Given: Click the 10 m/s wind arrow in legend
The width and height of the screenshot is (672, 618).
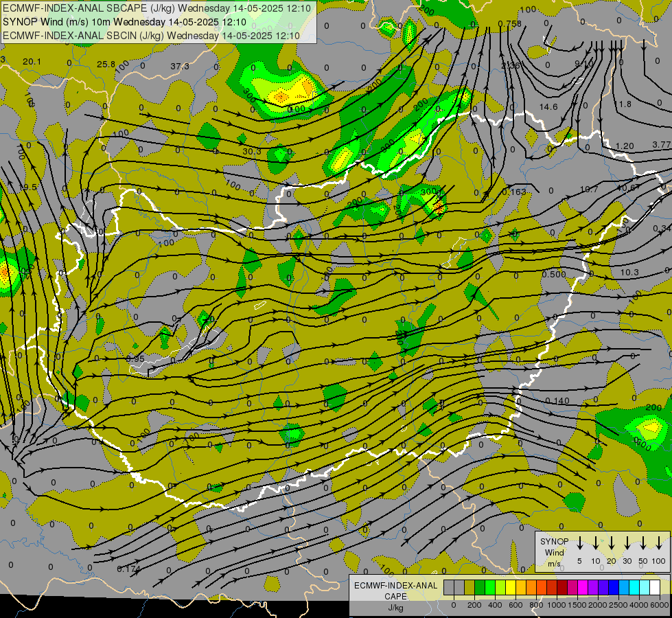Looking at the screenshot, I should tap(595, 542).
